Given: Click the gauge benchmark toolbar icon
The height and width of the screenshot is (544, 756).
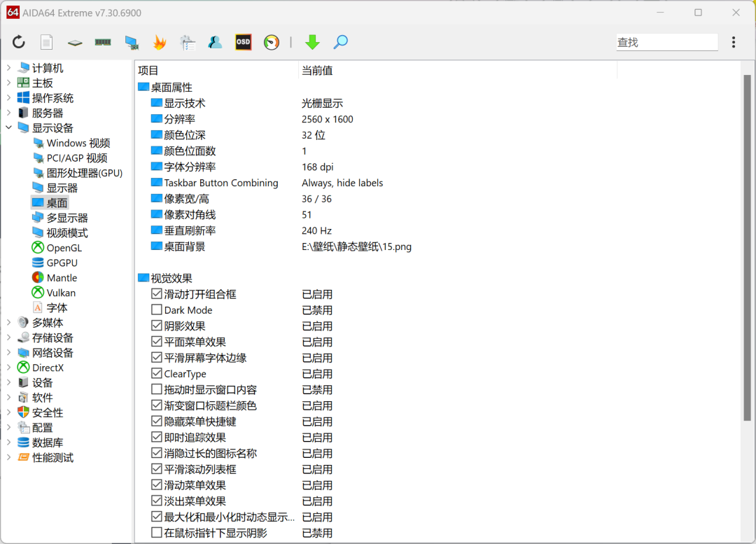Looking at the screenshot, I should click(x=272, y=43).
